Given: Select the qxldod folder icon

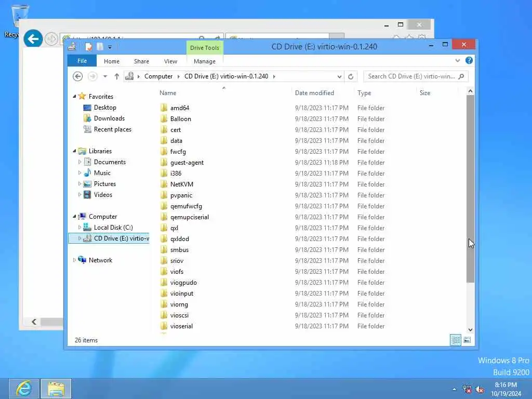Looking at the screenshot, I should tap(164, 238).
